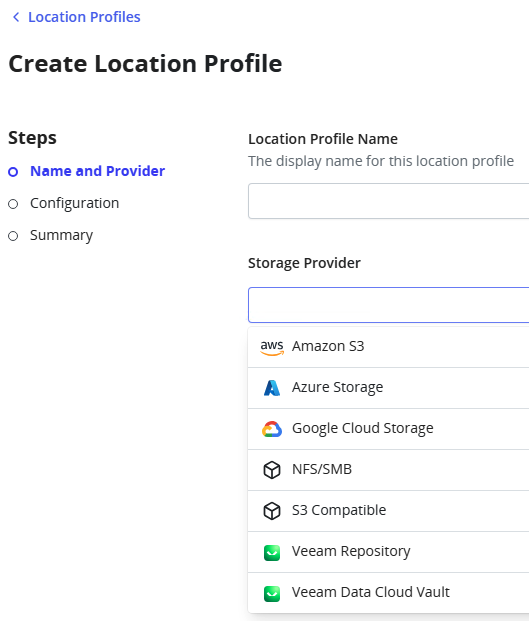
Task: Select Veeam Data Cloud Vault option
Action: (x=388, y=592)
